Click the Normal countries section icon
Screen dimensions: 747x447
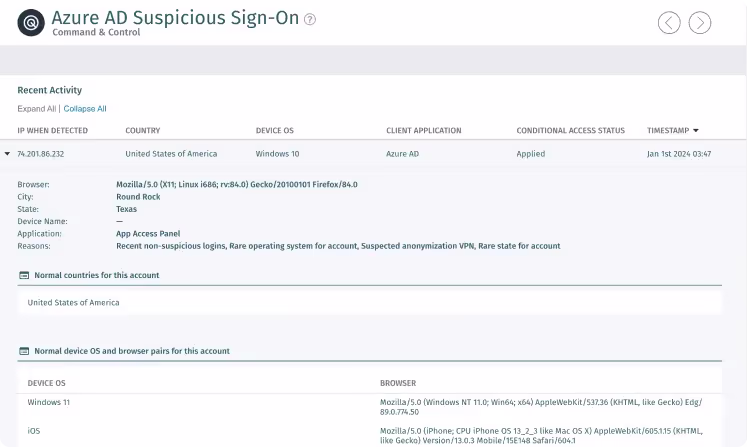click(x=24, y=275)
